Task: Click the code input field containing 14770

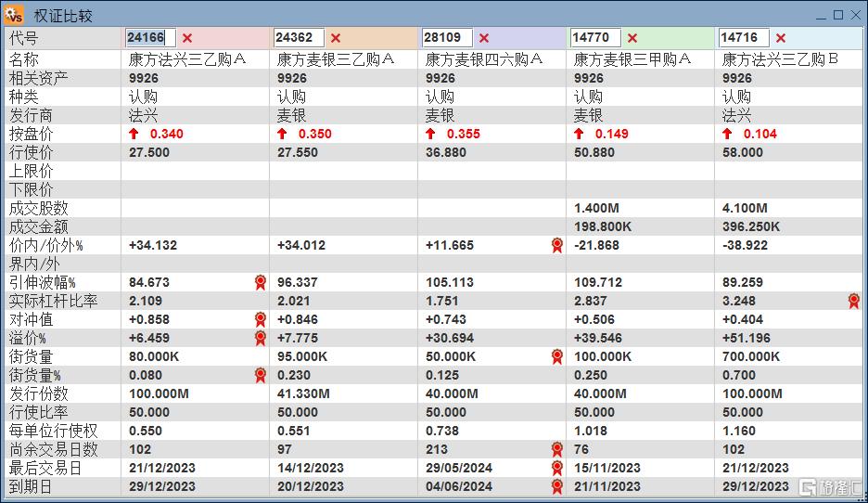Action: pyautogui.click(x=595, y=38)
